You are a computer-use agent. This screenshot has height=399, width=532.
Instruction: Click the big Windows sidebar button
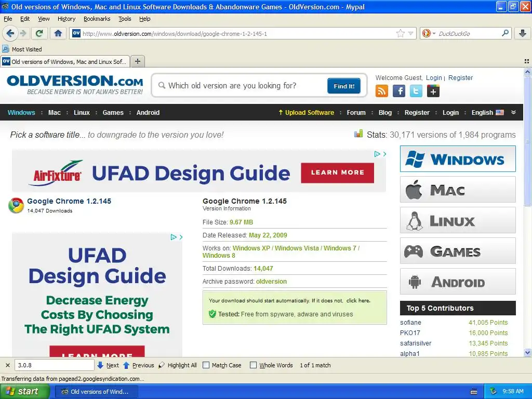(x=458, y=159)
